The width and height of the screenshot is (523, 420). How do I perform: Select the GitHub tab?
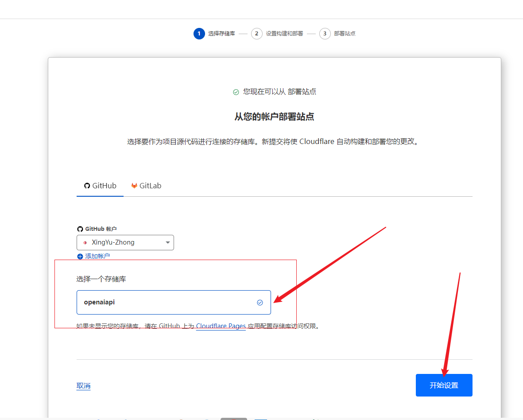pyautogui.click(x=100, y=186)
